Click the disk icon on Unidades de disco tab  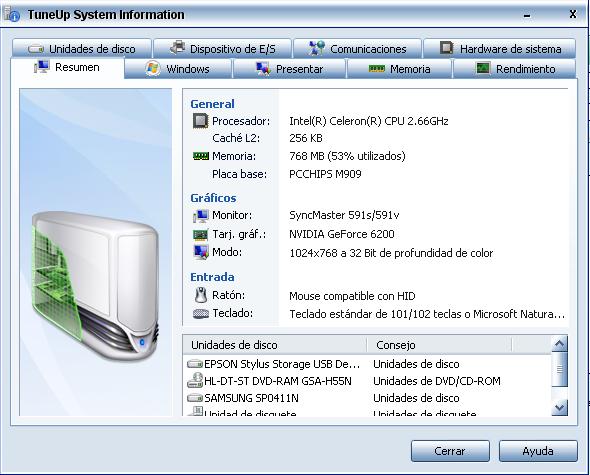pos(36,49)
